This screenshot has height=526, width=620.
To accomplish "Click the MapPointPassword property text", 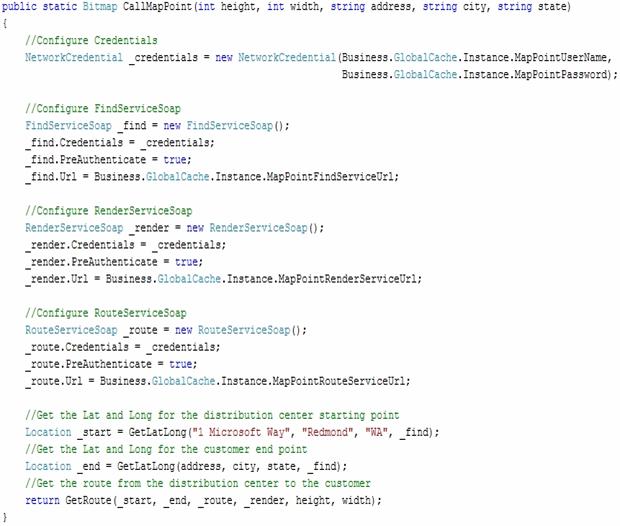I will 561,75.
